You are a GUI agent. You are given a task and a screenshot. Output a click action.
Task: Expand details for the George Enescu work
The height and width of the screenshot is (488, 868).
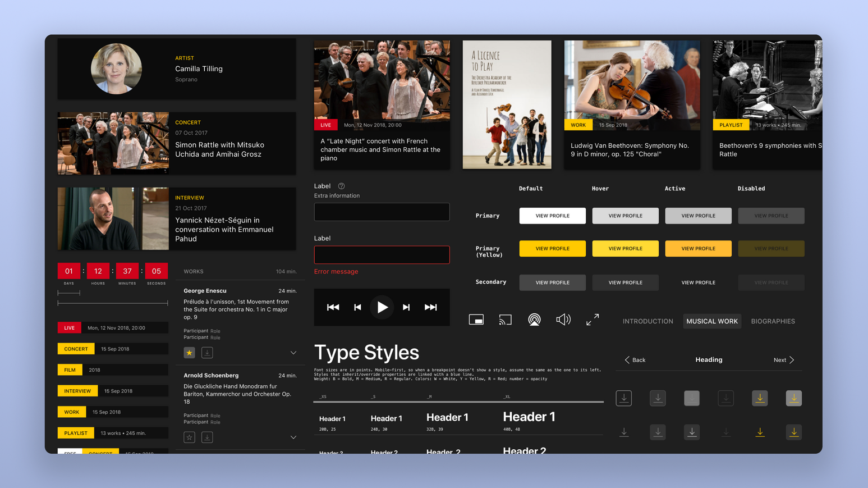293,352
